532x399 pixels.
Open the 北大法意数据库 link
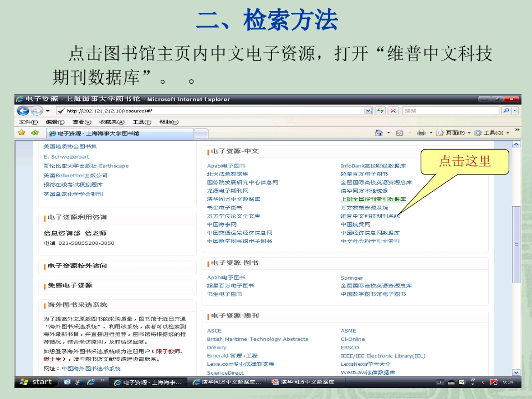(227, 174)
